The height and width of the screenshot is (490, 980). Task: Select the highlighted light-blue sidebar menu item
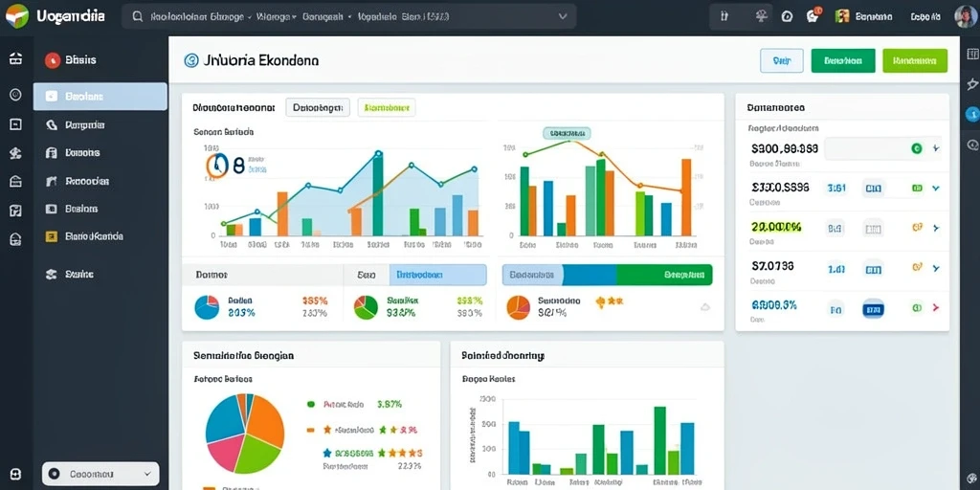click(x=100, y=97)
